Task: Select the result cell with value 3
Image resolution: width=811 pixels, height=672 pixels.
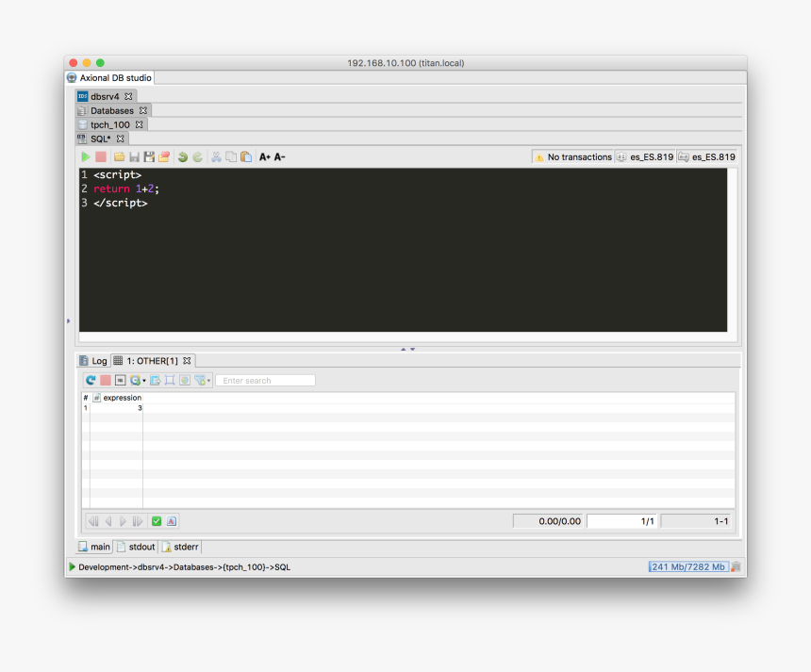Action: 117,408
